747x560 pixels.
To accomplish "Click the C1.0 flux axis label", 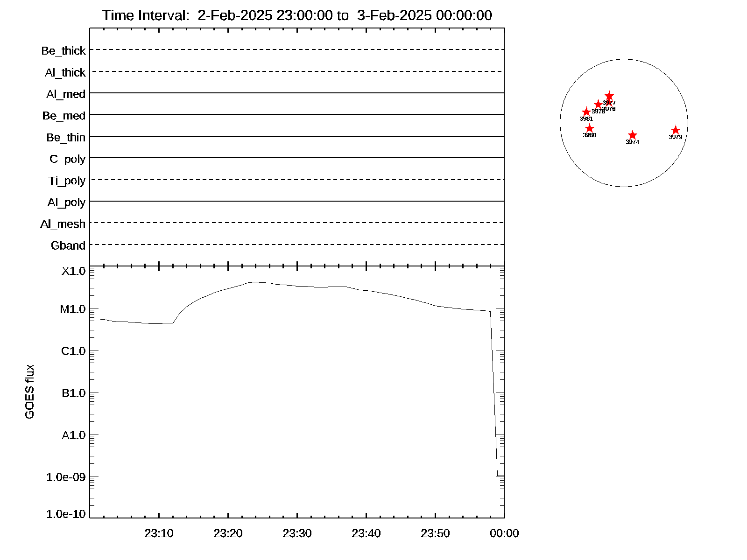I will 73,351.
